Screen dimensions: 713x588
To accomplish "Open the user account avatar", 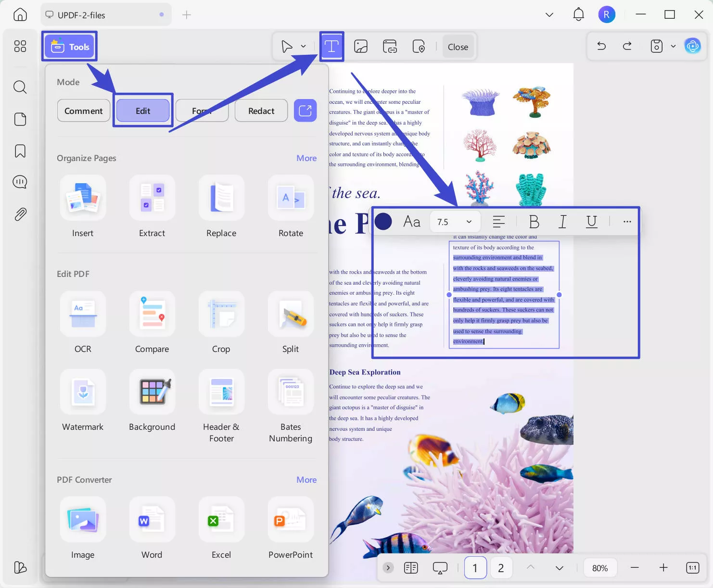I will click(x=607, y=14).
